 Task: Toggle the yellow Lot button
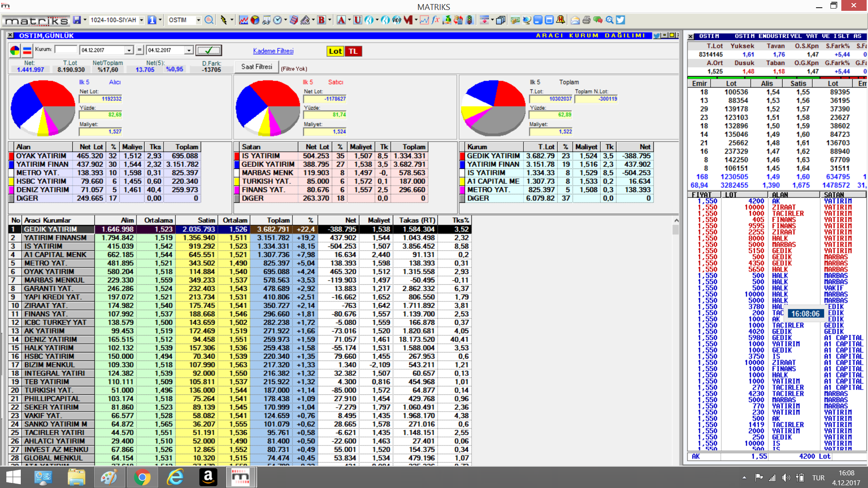tap(335, 51)
